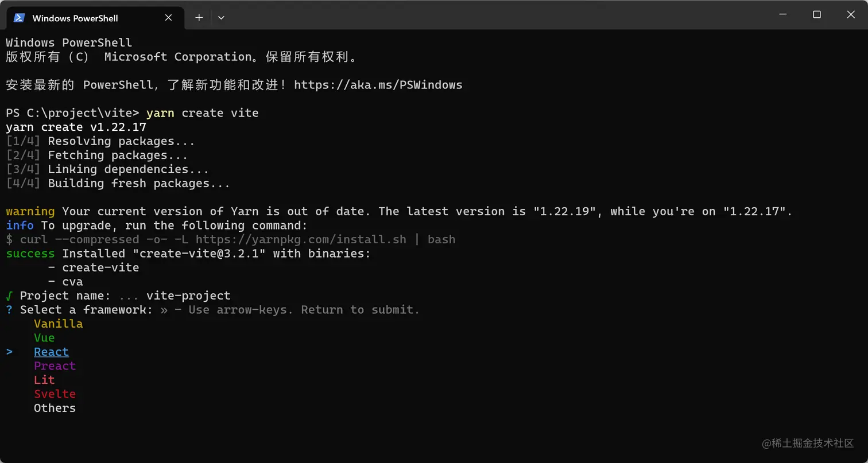Expand the new tab profile dropdown

point(221,18)
